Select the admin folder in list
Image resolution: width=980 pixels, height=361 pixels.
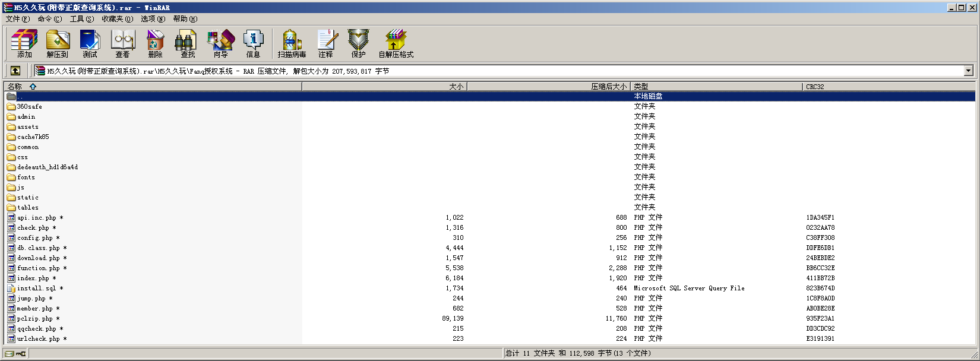[26, 117]
